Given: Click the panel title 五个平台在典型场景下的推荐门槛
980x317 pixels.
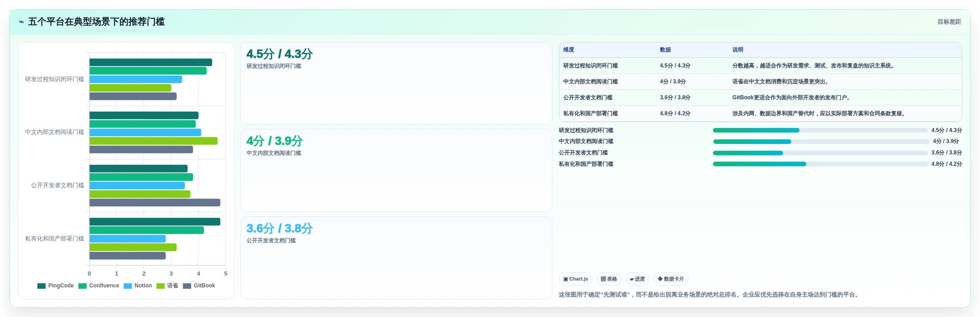Looking at the screenshot, I should coord(96,22).
